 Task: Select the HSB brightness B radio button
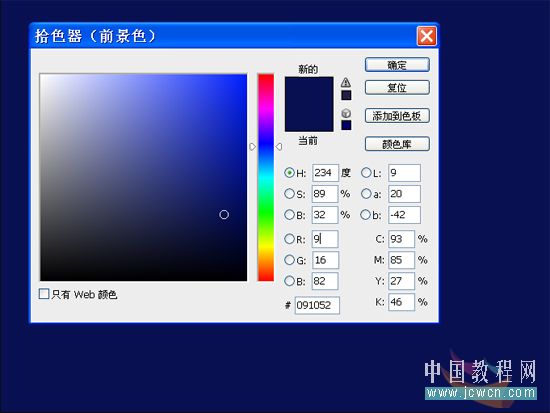point(289,215)
